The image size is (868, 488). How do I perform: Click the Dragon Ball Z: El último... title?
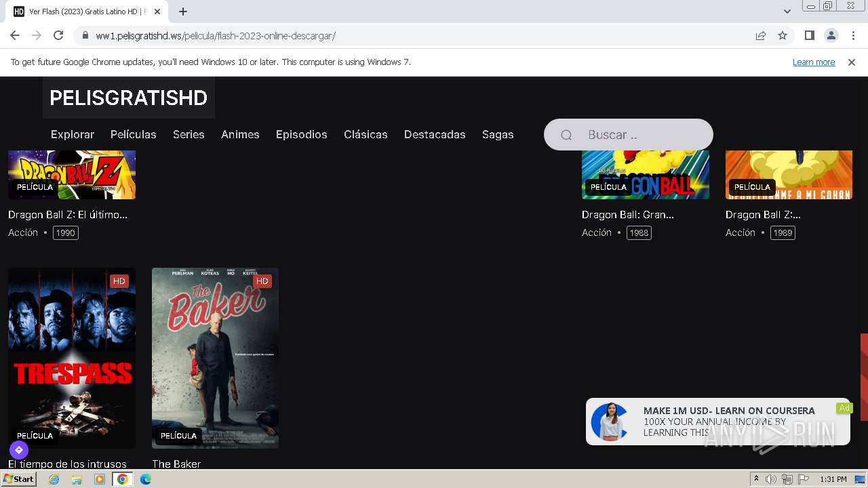pyautogui.click(x=68, y=214)
